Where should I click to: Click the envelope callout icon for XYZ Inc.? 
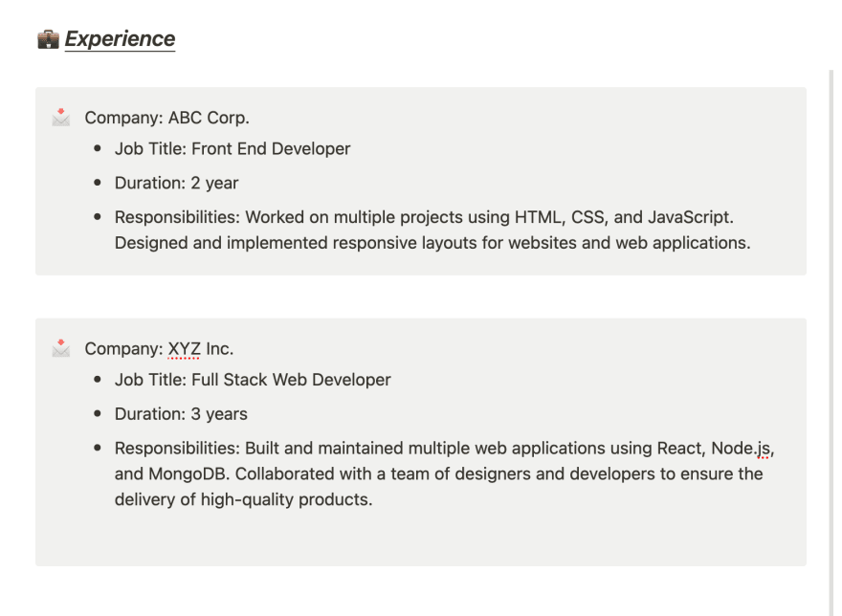click(60, 348)
